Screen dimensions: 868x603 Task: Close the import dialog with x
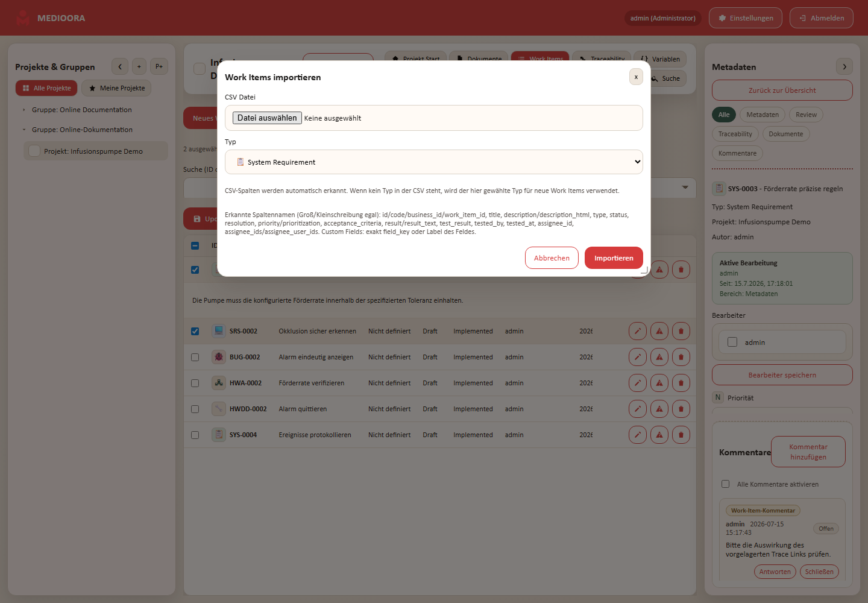click(x=636, y=77)
